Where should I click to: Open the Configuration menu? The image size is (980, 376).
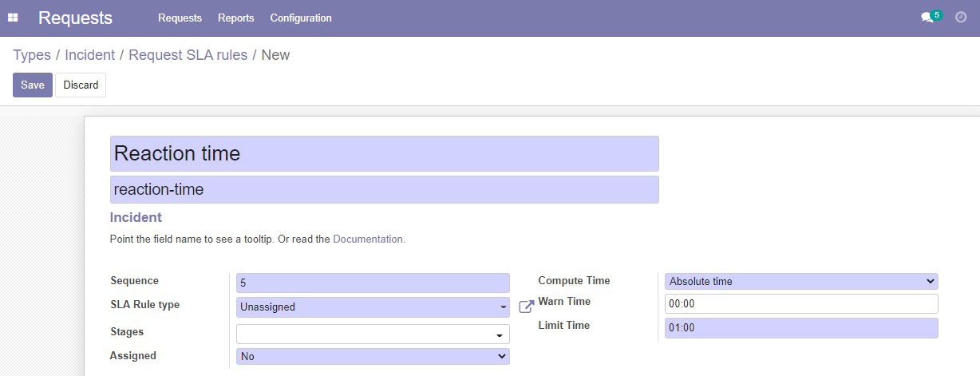[x=301, y=18]
